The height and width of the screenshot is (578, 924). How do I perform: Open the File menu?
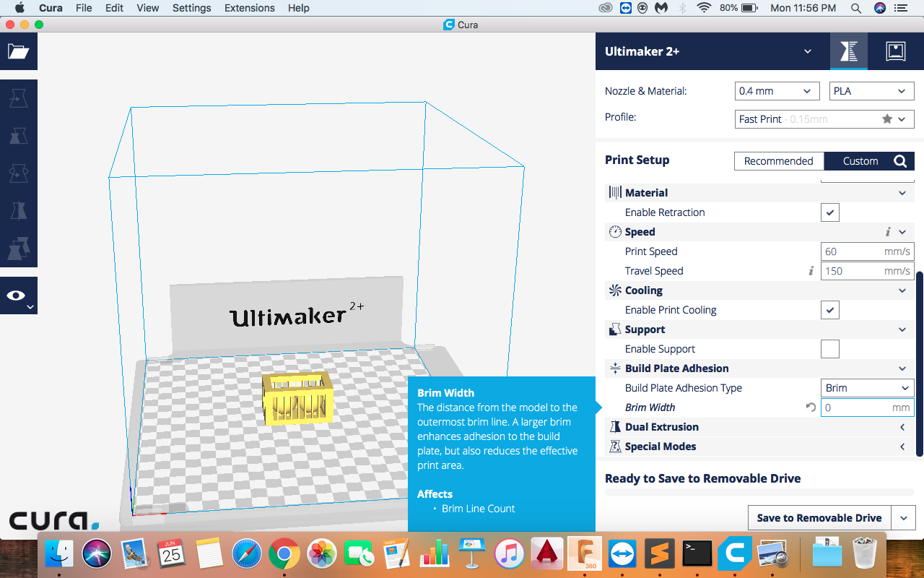(84, 8)
